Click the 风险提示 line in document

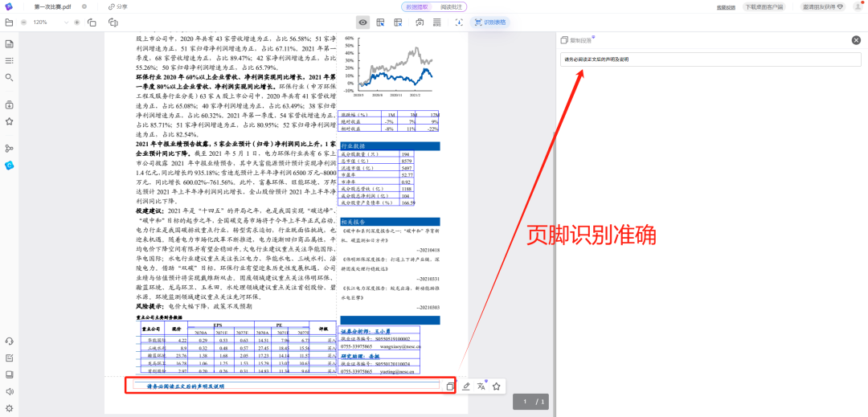click(x=194, y=305)
